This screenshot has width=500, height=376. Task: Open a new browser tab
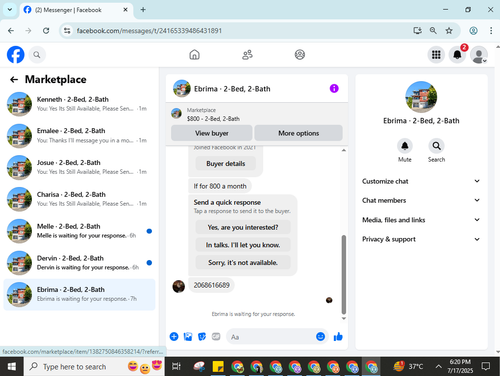point(143,10)
